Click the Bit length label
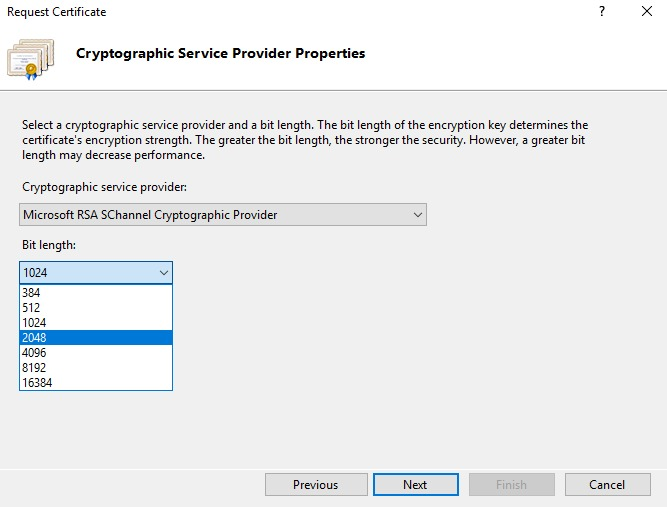Viewport: 667px width, 507px height. click(x=47, y=244)
